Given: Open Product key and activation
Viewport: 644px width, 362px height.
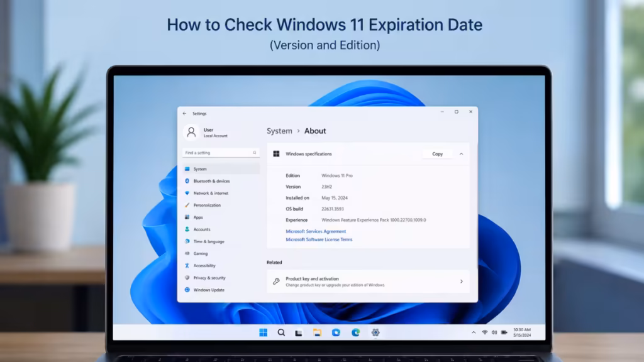Looking at the screenshot, I should (x=368, y=282).
